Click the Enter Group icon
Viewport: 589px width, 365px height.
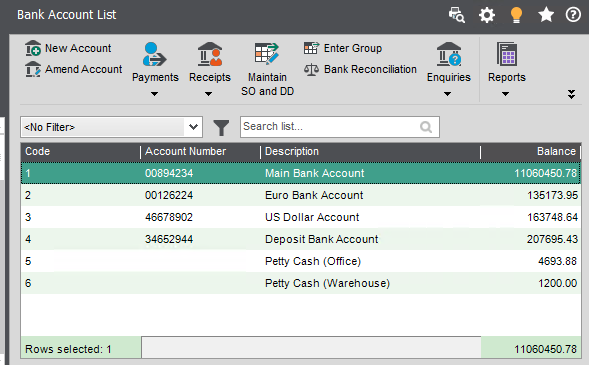coord(311,48)
